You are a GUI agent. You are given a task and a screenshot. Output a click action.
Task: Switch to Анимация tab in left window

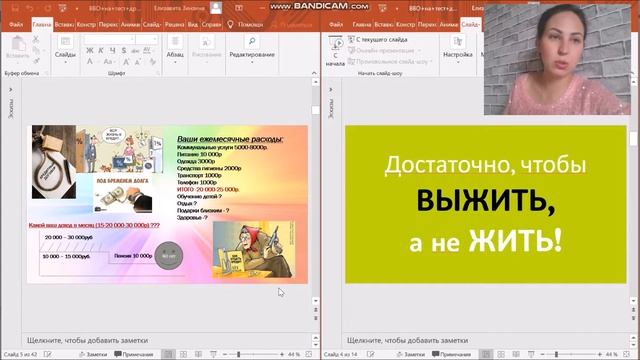click(x=130, y=24)
